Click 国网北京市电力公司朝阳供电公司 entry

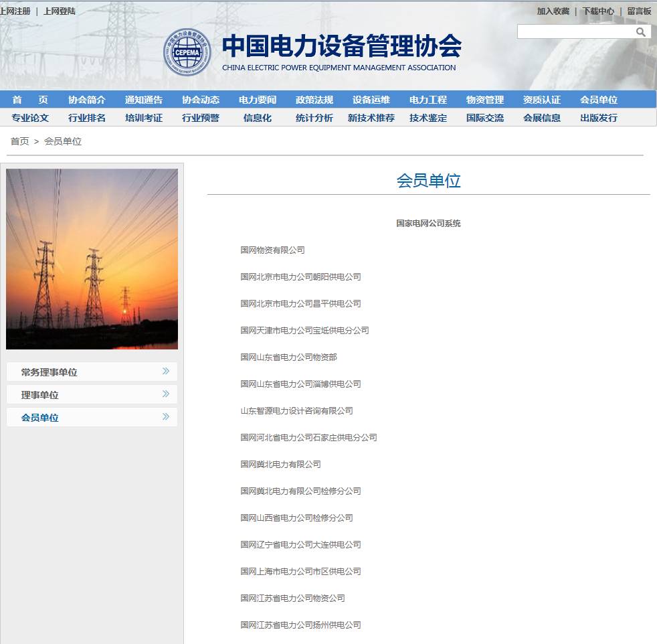click(300, 277)
